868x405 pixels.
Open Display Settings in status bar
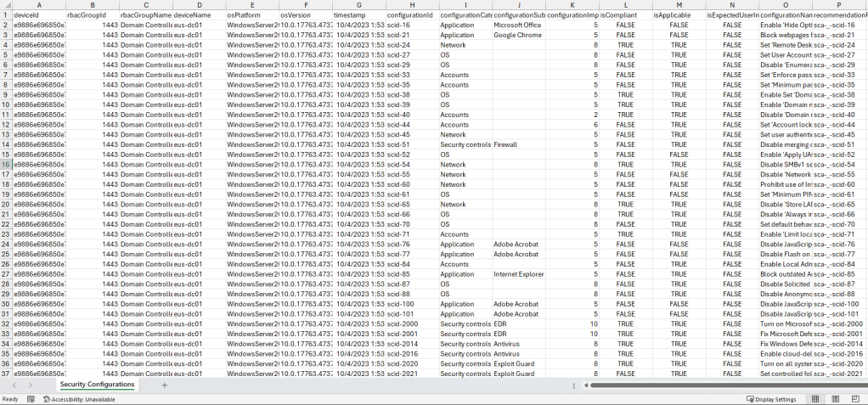click(x=771, y=399)
